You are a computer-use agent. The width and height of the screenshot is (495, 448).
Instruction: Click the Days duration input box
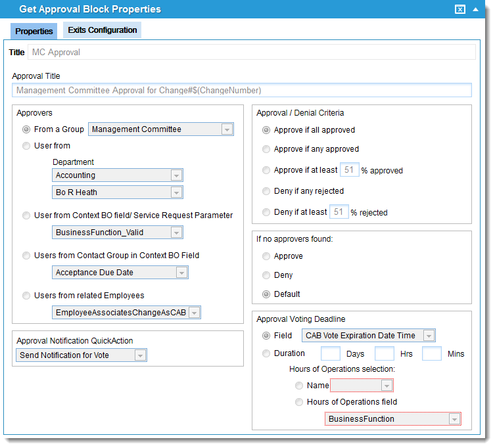click(330, 353)
